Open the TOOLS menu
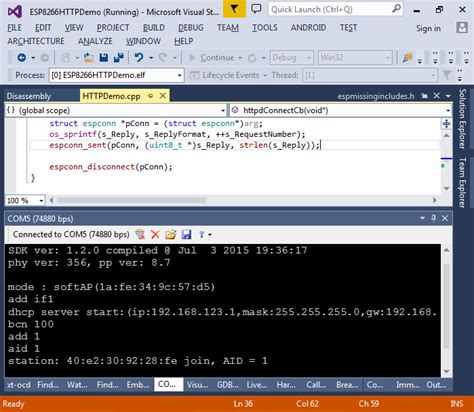 click(265, 28)
